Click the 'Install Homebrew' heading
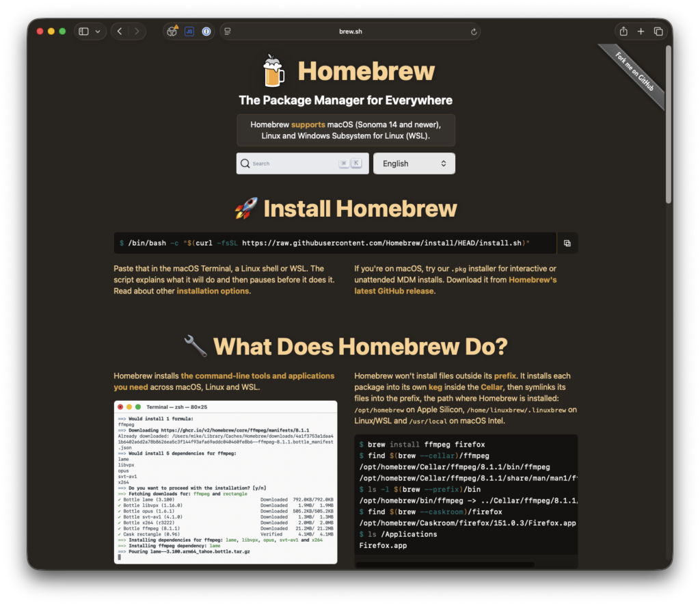 360,209
